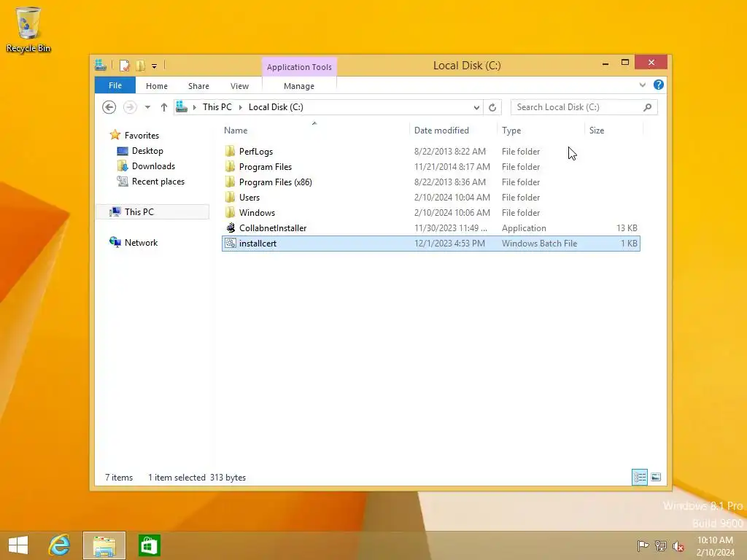The height and width of the screenshot is (560, 747).
Task: Select the CollabnetInstaller application file
Action: [x=430, y=227]
